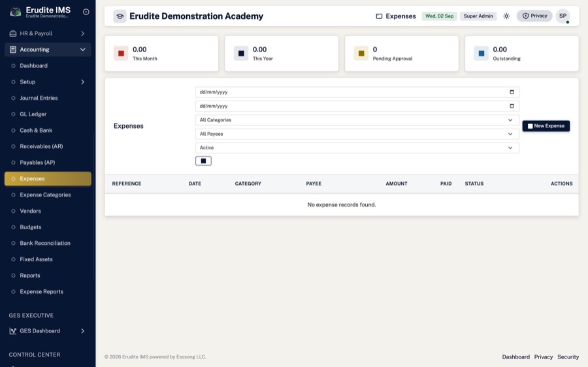Image resolution: width=588 pixels, height=367 pixels.
Task: Click the sidebar collapse circle icon
Action: [86, 12]
